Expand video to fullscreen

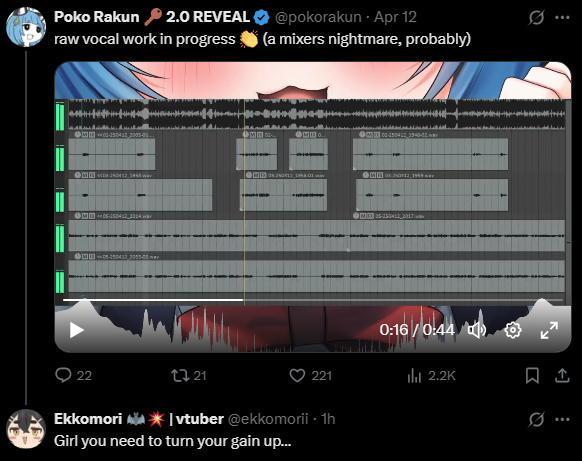coord(549,330)
